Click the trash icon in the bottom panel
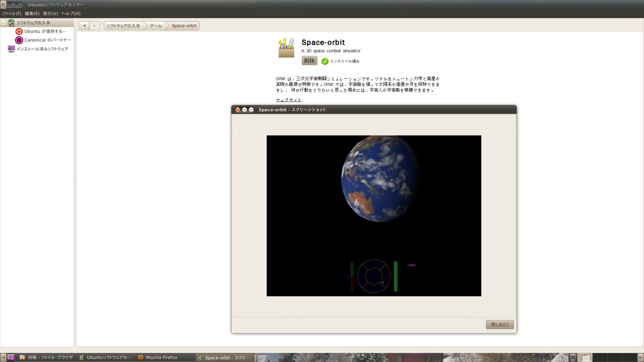The width and height of the screenshot is (644, 362). (573, 358)
